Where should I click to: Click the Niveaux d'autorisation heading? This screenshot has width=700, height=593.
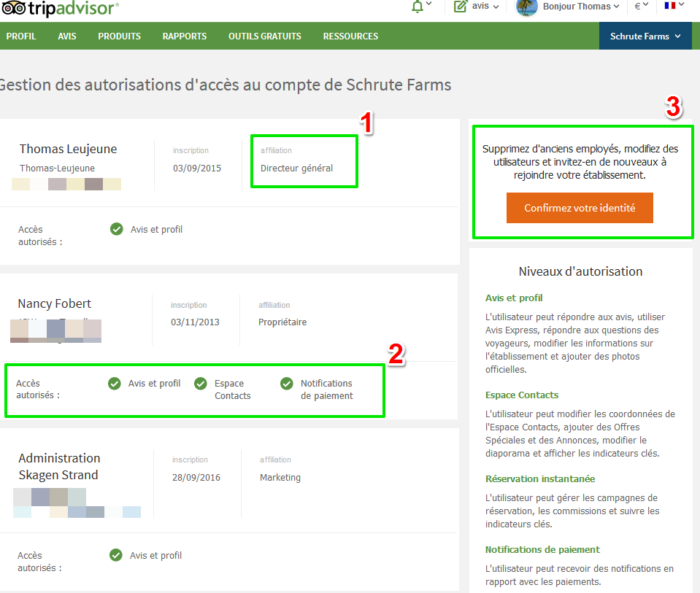coord(580,271)
